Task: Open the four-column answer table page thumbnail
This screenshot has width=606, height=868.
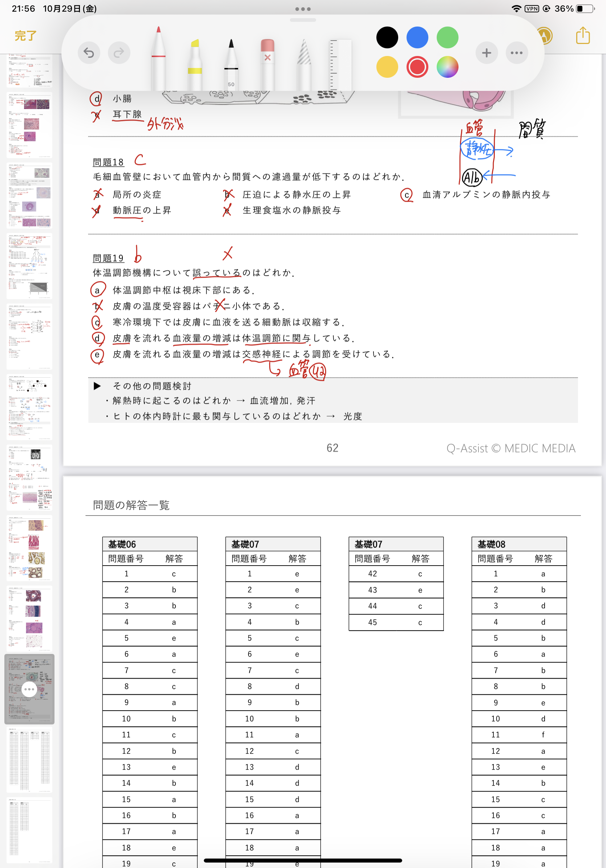Action: (x=29, y=760)
